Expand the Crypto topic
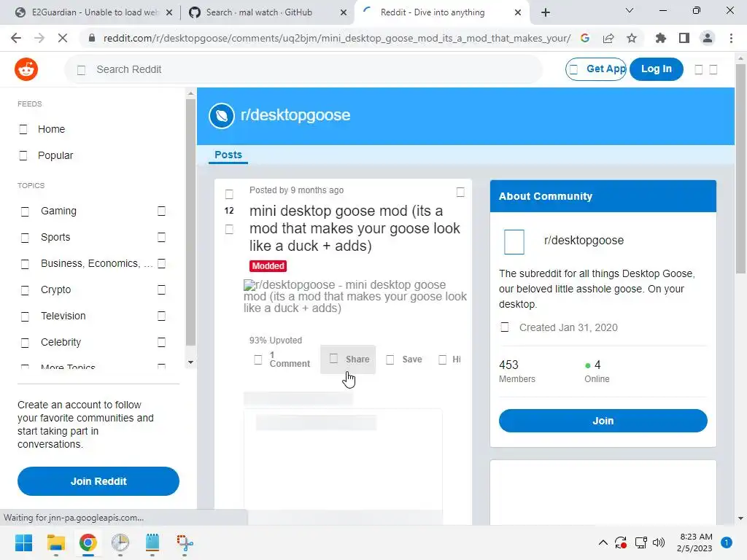The image size is (747, 560). point(161,289)
